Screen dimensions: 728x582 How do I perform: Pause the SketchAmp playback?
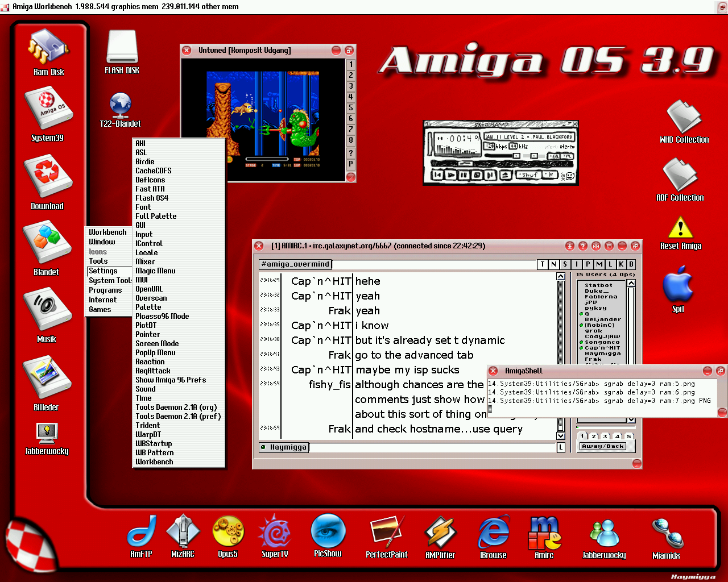(x=464, y=175)
